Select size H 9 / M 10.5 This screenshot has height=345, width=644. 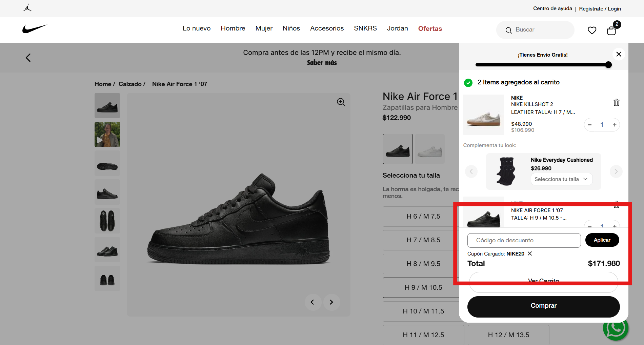coord(423,287)
